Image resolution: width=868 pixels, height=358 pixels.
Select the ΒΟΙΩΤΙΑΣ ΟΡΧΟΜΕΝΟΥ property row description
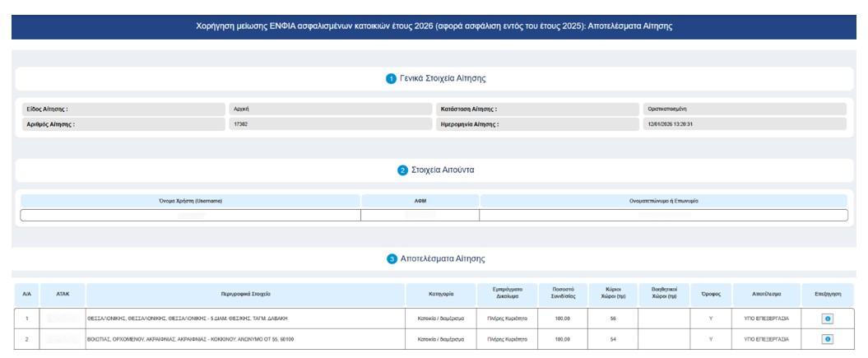190,338
